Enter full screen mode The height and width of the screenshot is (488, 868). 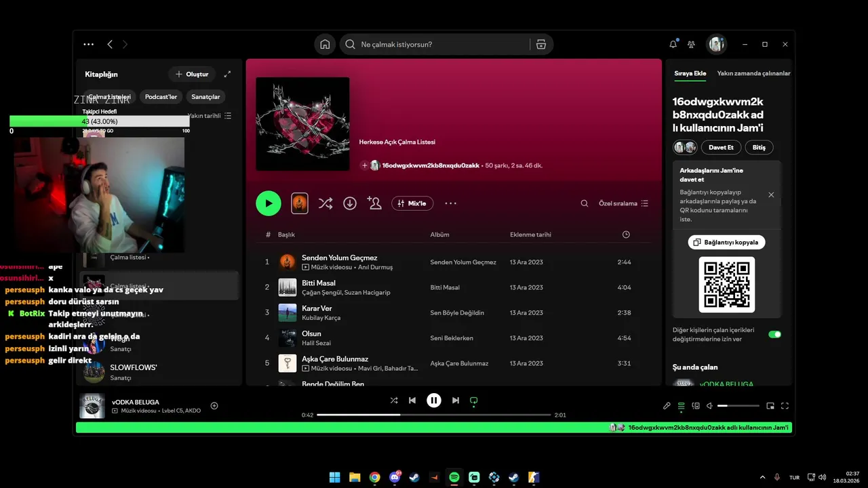[785, 406]
